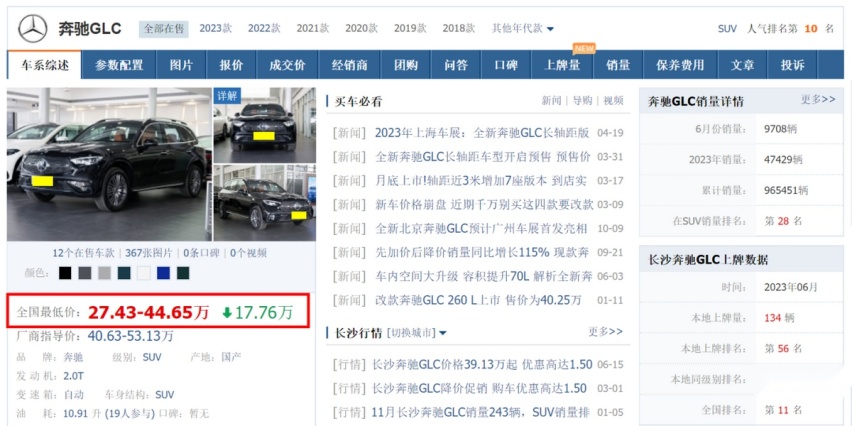Open the side view GLC thumbnail
Screen dimensions: 852x426
[265, 203]
